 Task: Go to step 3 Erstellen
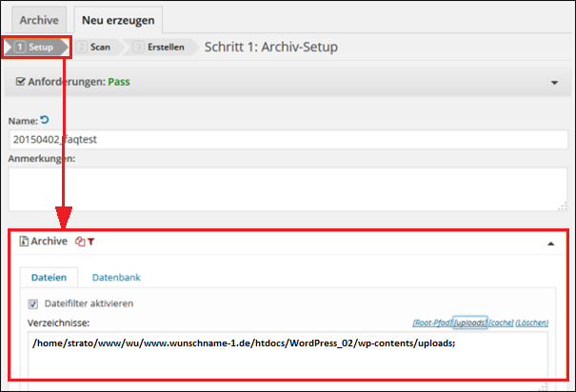pyautogui.click(x=160, y=47)
